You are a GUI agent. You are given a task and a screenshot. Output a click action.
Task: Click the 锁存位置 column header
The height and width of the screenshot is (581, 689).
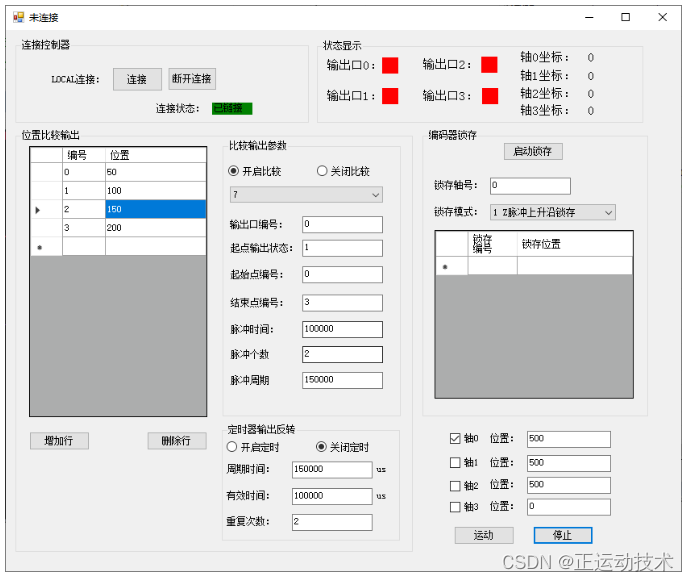click(575, 244)
